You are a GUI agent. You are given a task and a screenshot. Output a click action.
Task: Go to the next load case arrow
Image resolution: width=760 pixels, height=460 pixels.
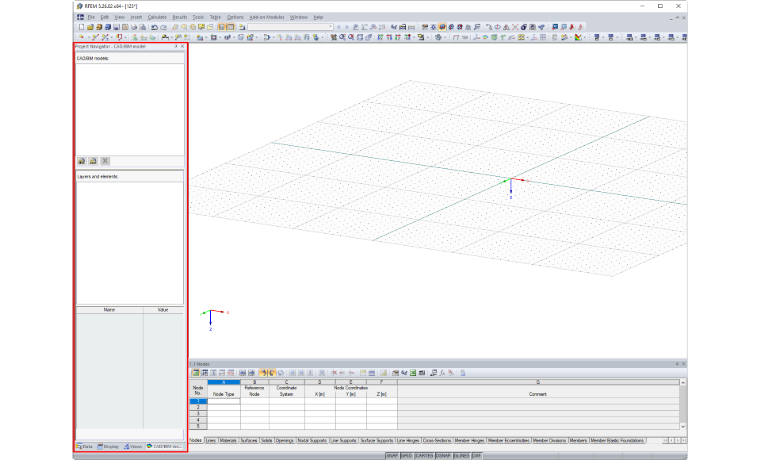(x=347, y=27)
